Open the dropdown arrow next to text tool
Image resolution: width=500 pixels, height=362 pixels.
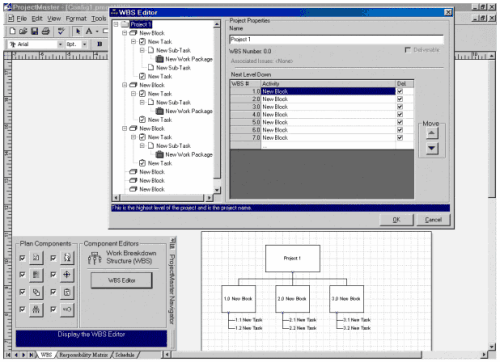pos(97,31)
